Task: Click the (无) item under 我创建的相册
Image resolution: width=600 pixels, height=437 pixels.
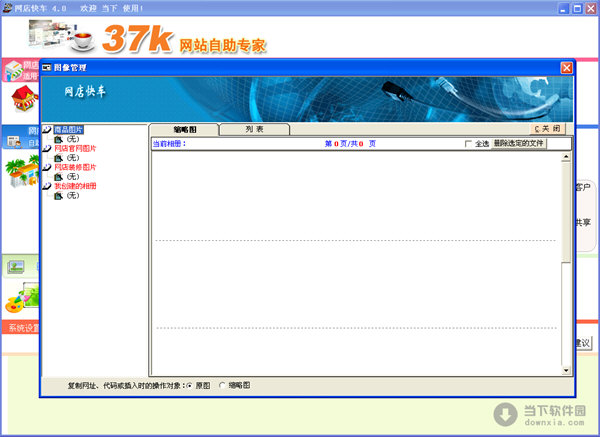Action: click(x=73, y=195)
